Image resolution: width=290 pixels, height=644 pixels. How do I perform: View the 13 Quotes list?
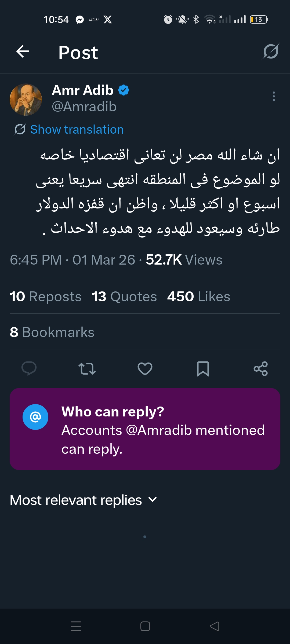[124, 297]
